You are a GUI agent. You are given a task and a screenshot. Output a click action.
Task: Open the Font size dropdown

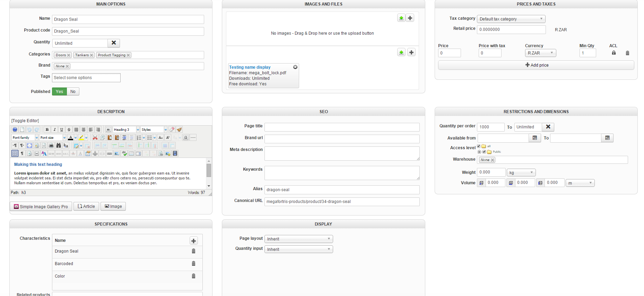[53, 137]
